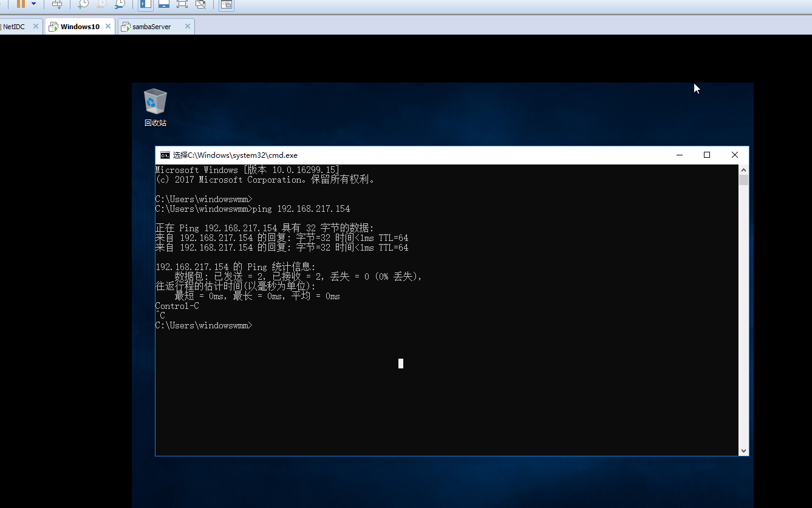Switch to the NetIDC tab
Screen dimensions: 812x508
point(13,27)
